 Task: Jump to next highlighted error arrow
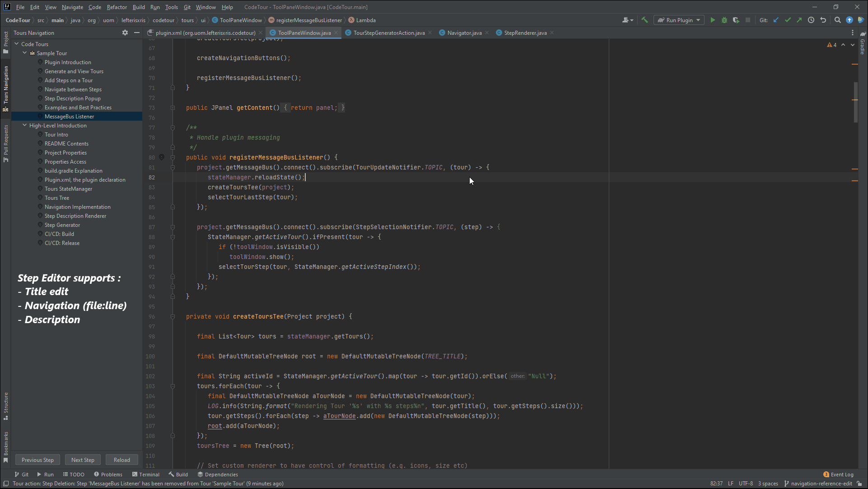click(853, 45)
